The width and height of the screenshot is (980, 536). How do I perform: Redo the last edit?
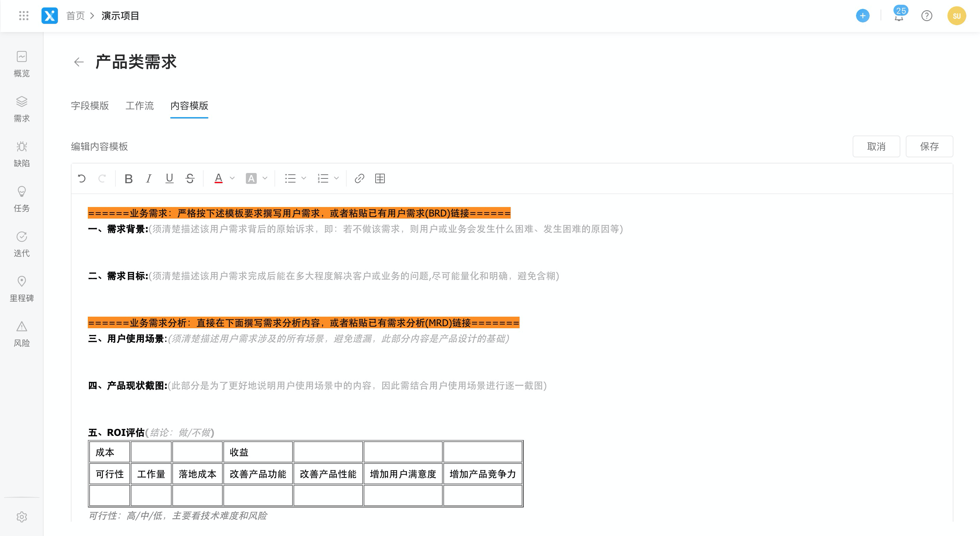tap(101, 178)
